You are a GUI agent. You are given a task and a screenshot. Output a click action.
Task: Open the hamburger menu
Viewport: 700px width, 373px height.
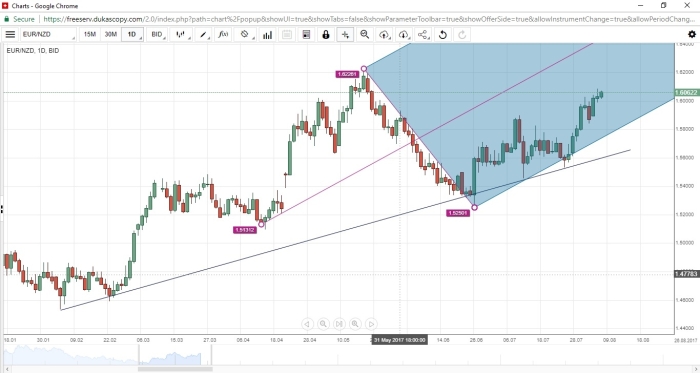tap(10, 34)
